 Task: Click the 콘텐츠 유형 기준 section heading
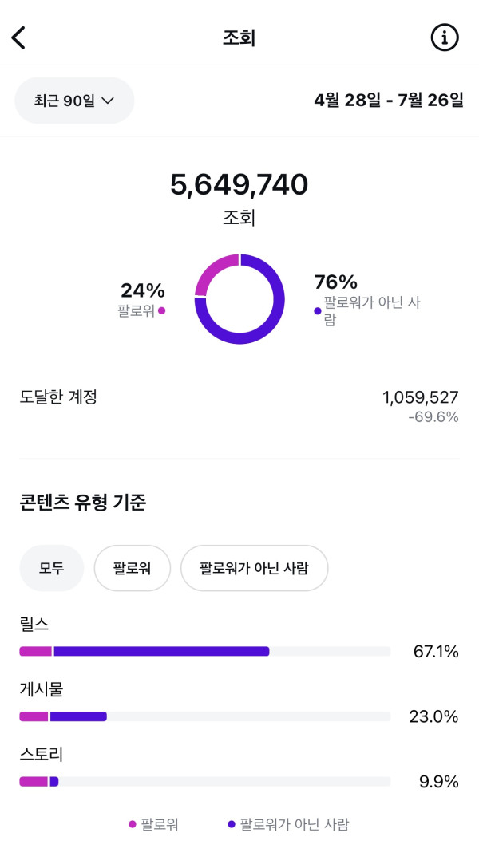point(83,503)
